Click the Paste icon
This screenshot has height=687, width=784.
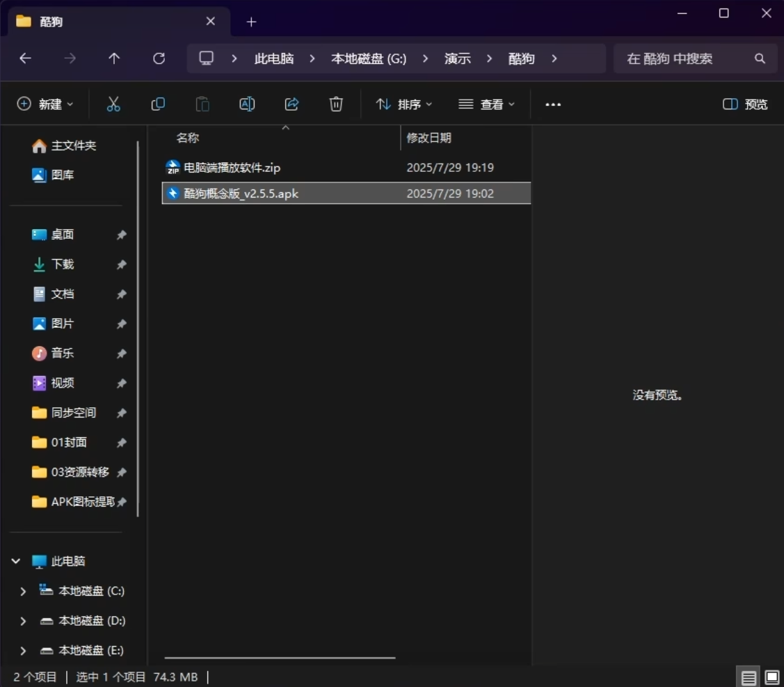coord(202,104)
